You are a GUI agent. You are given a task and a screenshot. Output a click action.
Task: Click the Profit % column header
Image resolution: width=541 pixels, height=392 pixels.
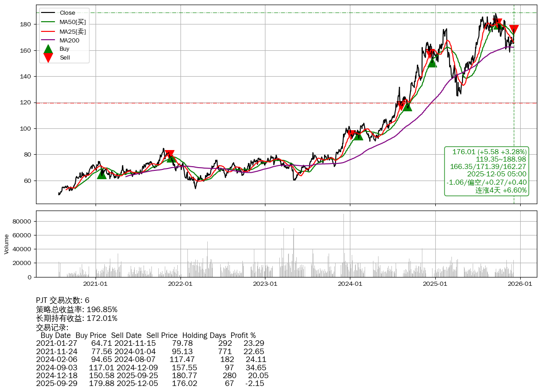[244, 335]
